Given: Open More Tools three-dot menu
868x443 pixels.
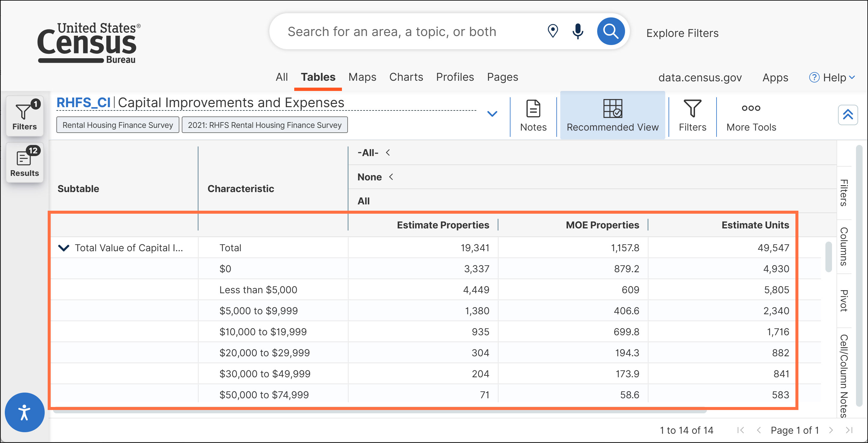Looking at the screenshot, I should [x=751, y=115].
